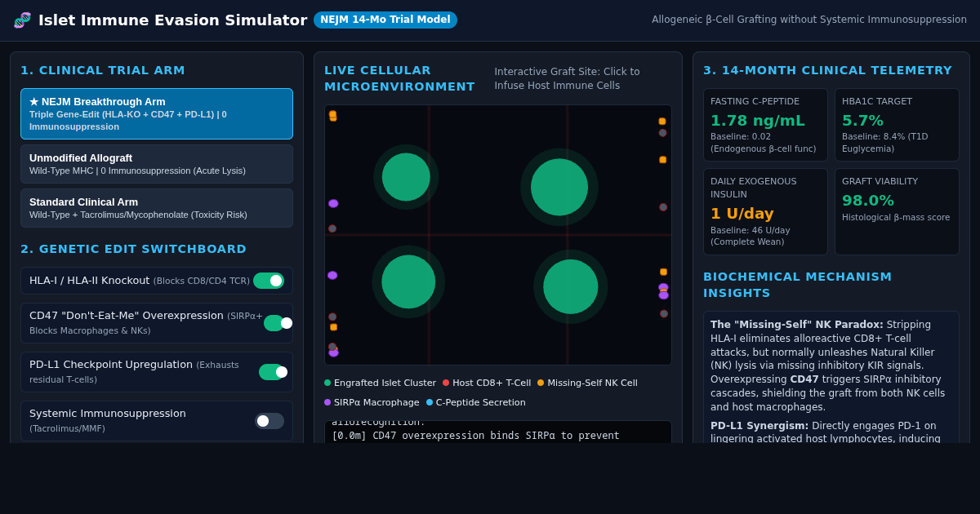Click "Baseline: 46 U/day (Complete Wean)" text
Viewport: 980px width, 514px height.
click(751, 237)
